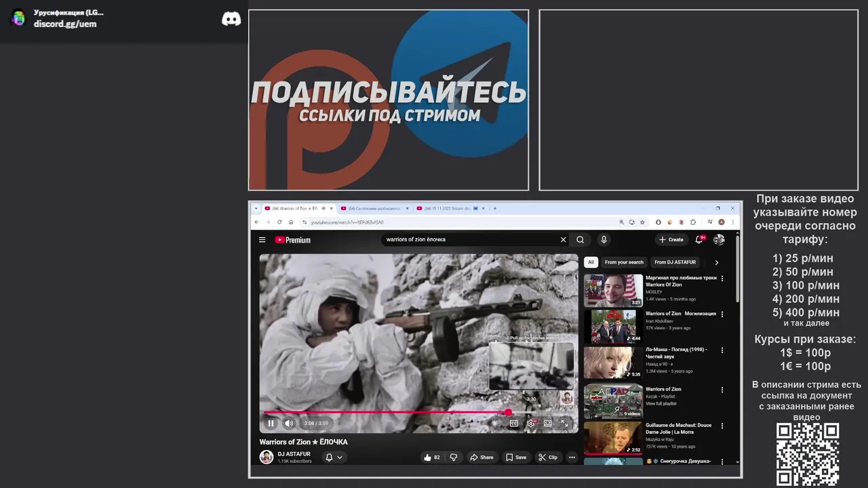Open the YouTube hamburger guide menu
Image resolution: width=868 pixels, height=488 pixels.
coord(262,240)
